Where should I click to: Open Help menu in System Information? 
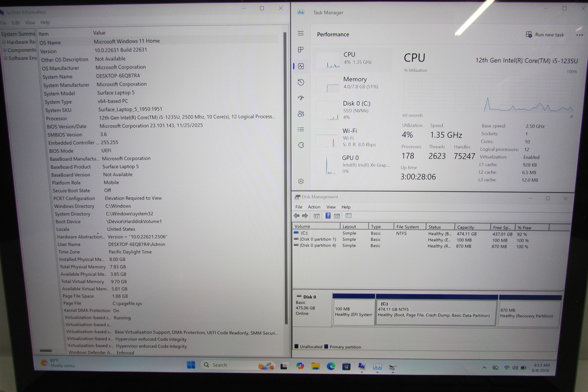point(45,22)
